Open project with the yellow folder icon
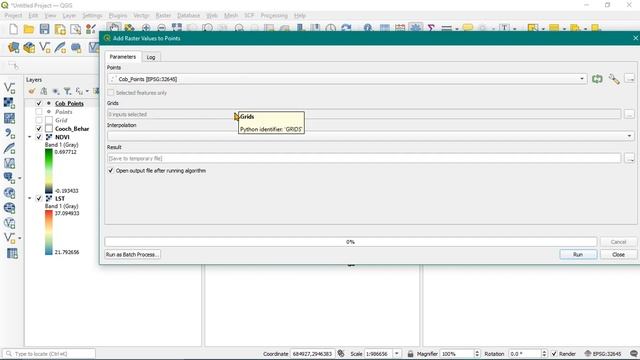The height and width of the screenshot is (360, 640). [29, 29]
